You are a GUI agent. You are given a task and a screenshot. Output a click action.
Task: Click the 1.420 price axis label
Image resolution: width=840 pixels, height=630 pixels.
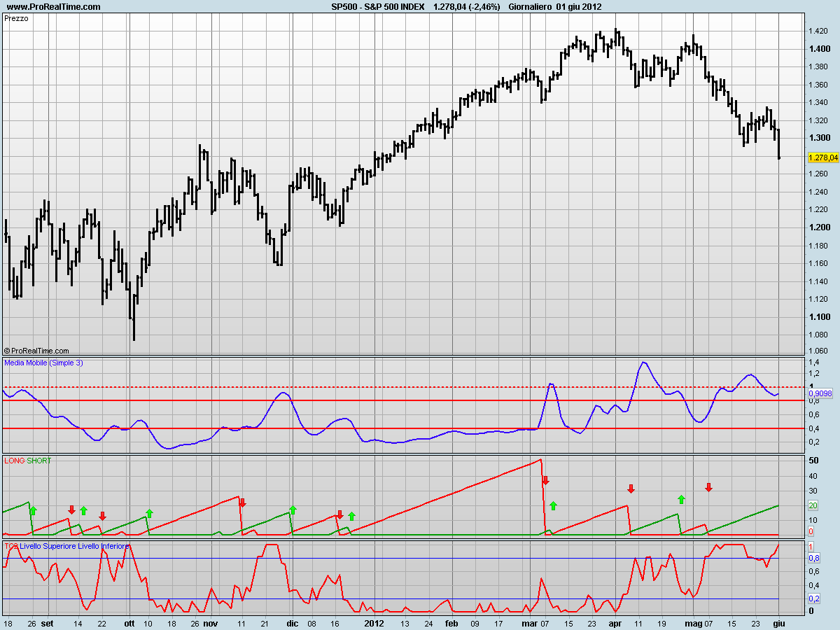tap(818, 31)
